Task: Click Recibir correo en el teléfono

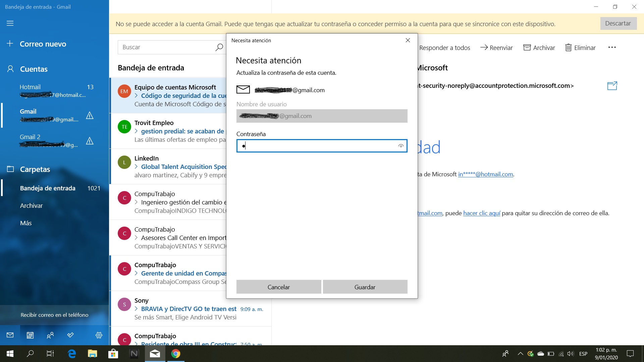Action: (x=54, y=315)
